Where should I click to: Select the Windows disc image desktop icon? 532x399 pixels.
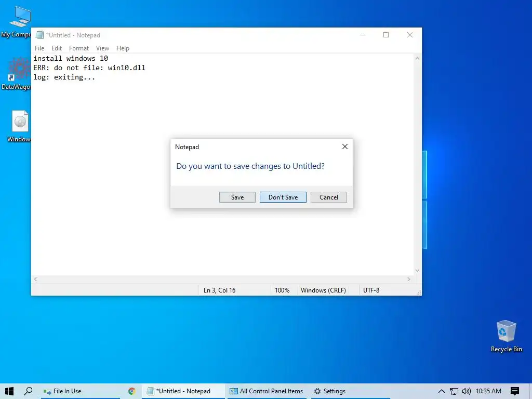pyautogui.click(x=19, y=126)
